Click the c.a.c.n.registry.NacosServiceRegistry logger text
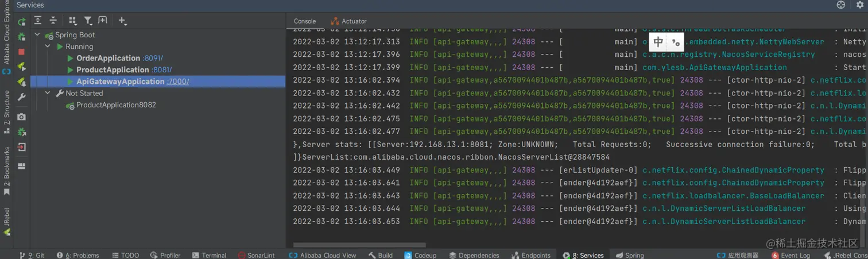868x259 pixels. click(728, 55)
